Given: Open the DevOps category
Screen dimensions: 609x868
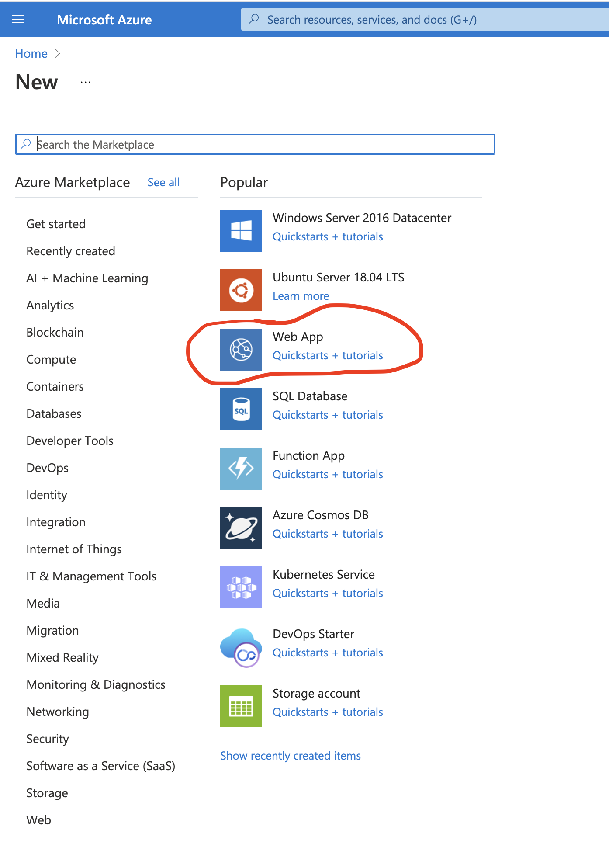Looking at the screenshot, I should (x=48, y=468).
